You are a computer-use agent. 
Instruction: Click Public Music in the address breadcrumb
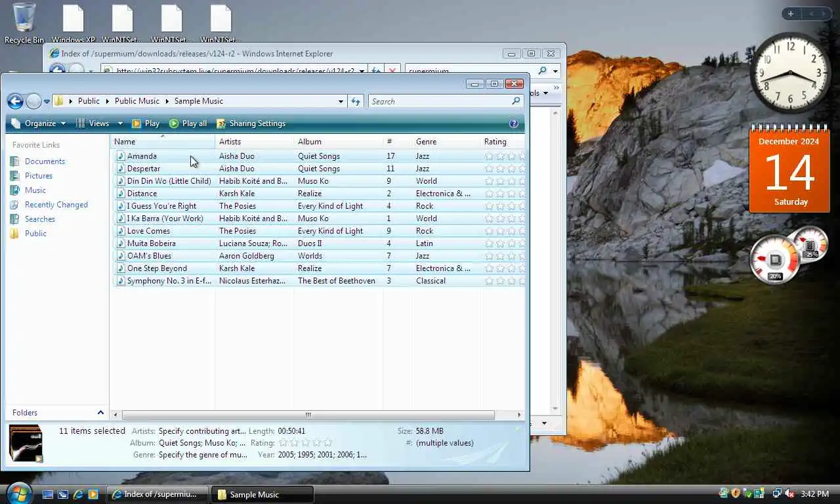coord(137,101)
